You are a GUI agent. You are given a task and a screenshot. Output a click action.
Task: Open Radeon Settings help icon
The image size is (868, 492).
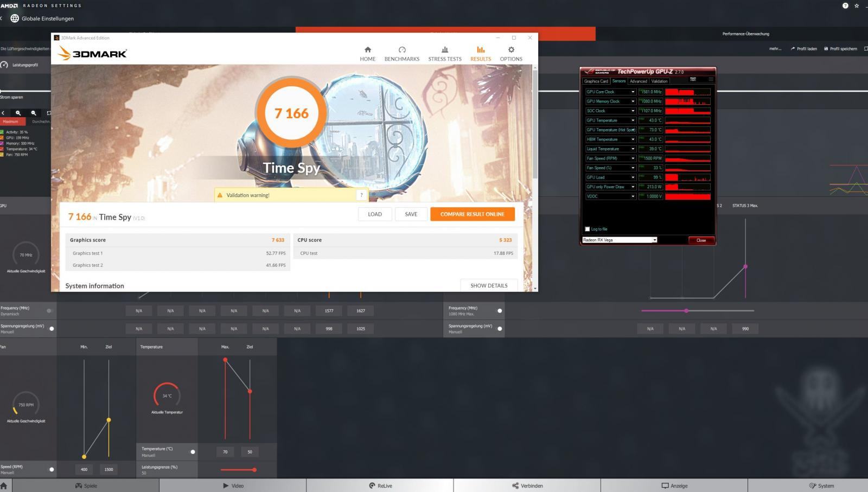click(845, 5)
